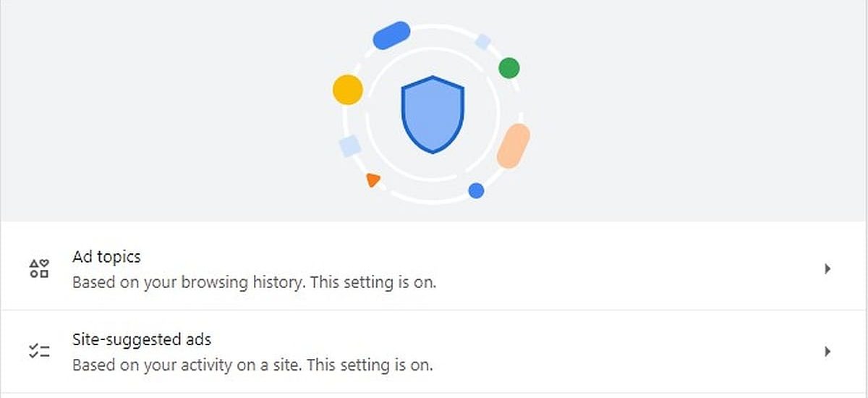This screenshot has height=398, width=868.
Task: Open the Site-suggested ads setting title
Action: click(x=142, y=339)
